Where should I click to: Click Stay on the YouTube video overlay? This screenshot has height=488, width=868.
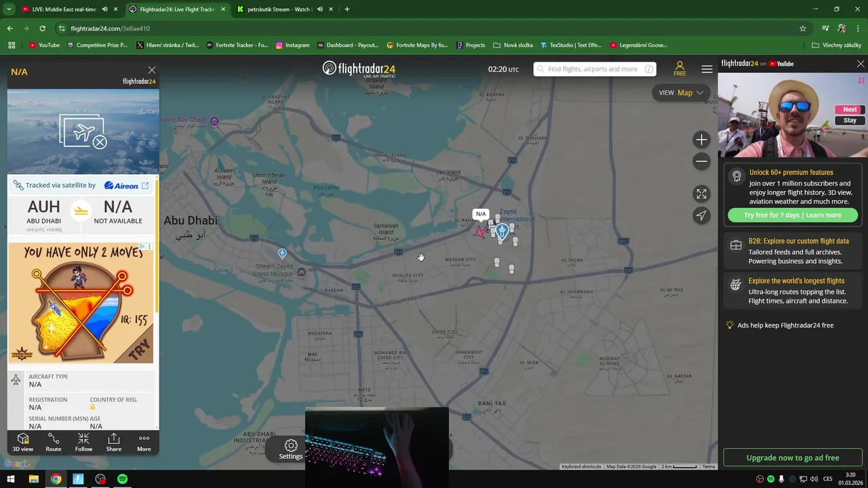coord(850,120)
